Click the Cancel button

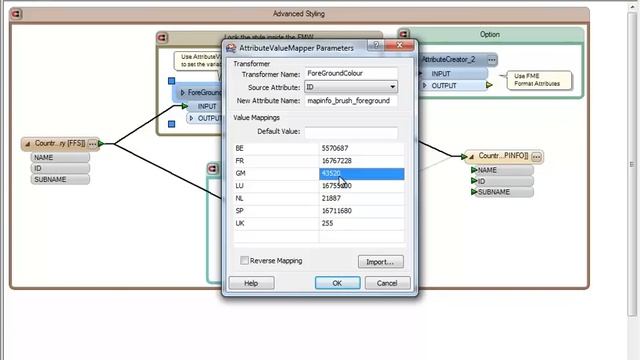[x=387, y=283]
